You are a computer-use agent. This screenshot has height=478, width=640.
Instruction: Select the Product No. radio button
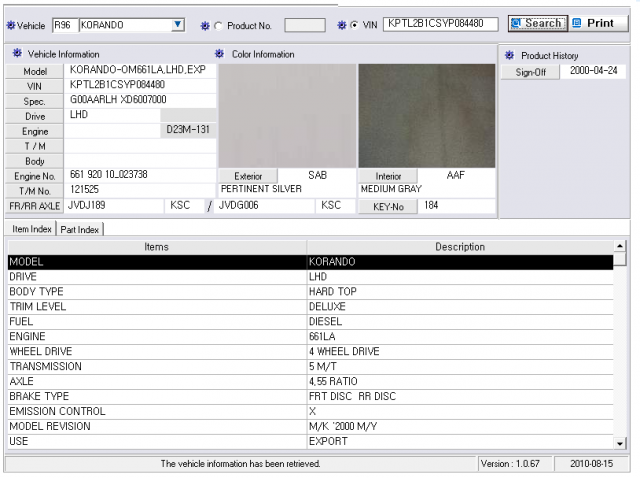coord(218,26)
